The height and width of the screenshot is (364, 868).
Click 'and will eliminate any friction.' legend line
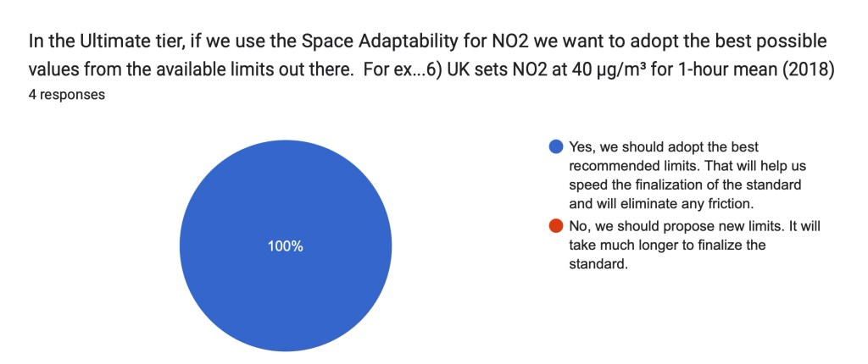click(x=662, y=203)
